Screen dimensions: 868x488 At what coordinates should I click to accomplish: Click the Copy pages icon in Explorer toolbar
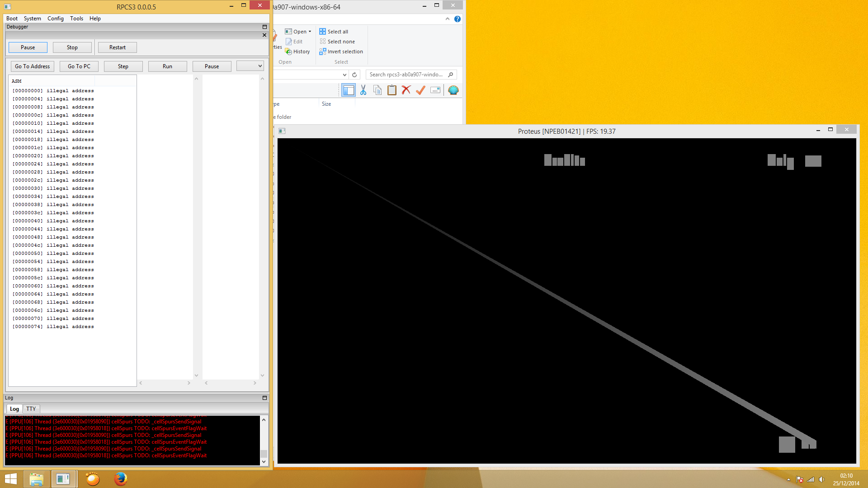[377, 90]
